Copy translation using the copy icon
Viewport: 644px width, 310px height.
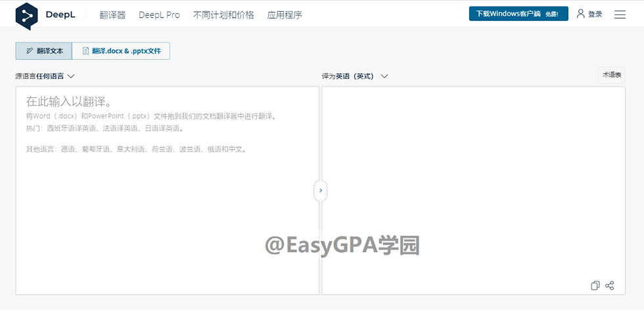[x=595, y=286]
